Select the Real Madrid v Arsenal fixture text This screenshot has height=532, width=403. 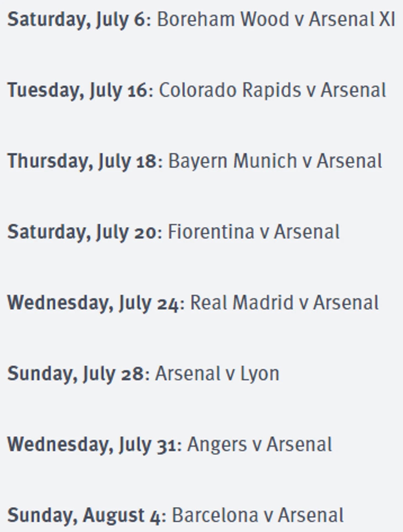[x=284, y=303]
